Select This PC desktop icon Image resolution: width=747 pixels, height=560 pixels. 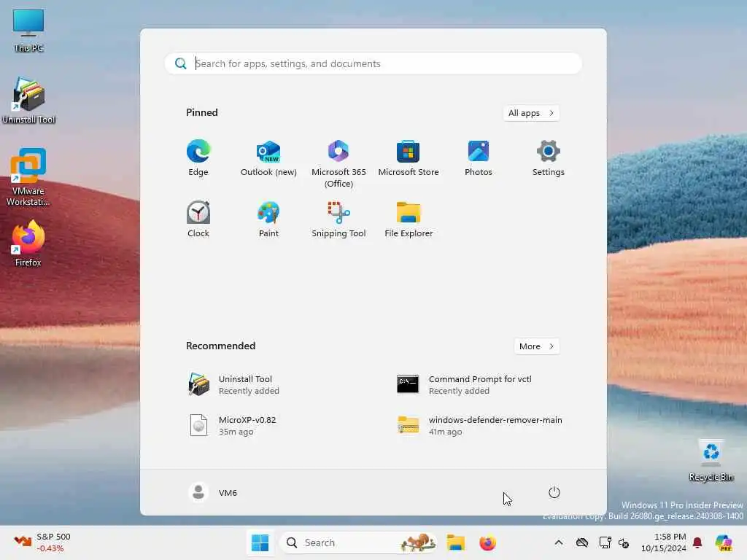pyautogui.click(x=28, y=31)
